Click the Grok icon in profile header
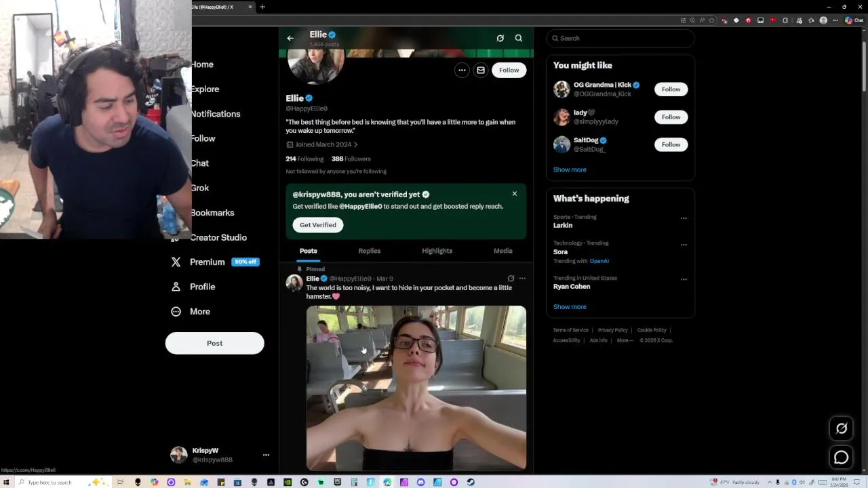The width and height of the screenshot is (868, 488). [500, 39]
